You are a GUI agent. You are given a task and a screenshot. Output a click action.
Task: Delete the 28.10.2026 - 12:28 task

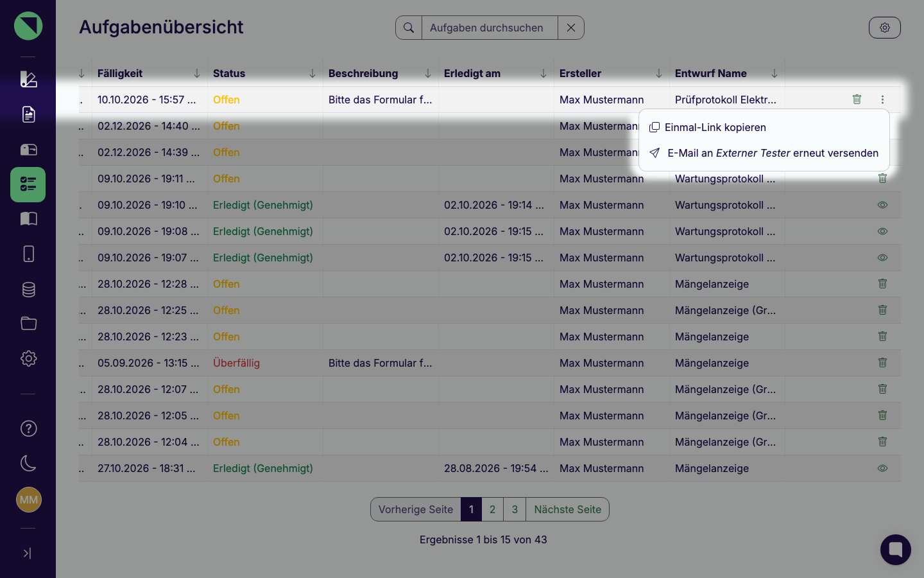click(882, 283)
